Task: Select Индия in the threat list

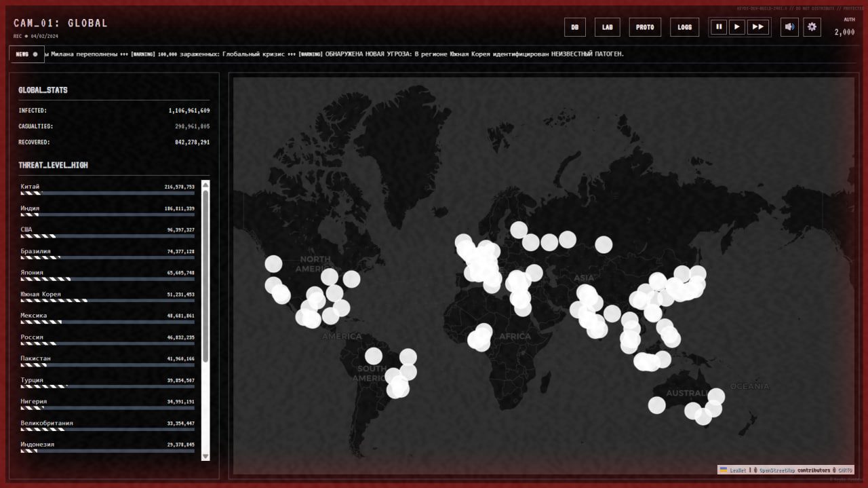Action: pyautogui.click(x=108, y=211)
